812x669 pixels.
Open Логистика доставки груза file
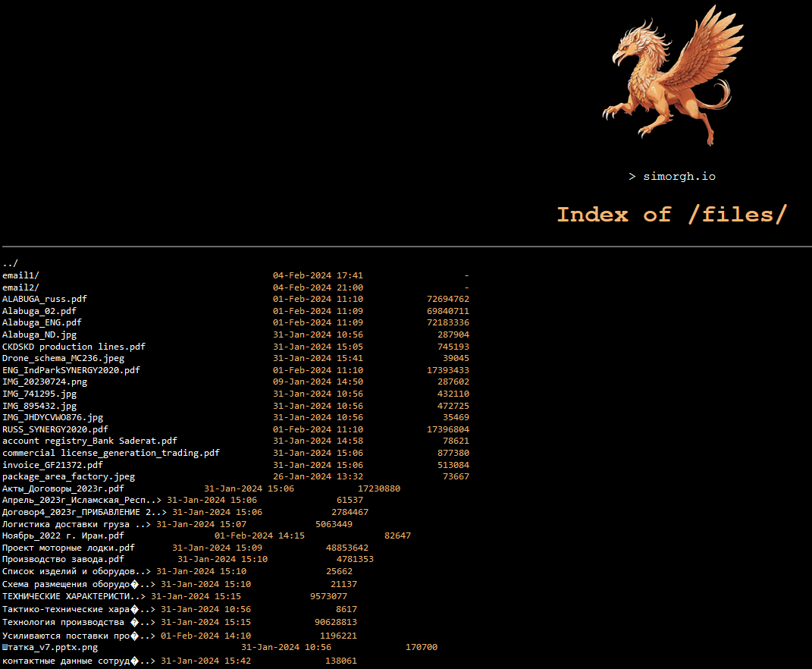click(77, 524)
